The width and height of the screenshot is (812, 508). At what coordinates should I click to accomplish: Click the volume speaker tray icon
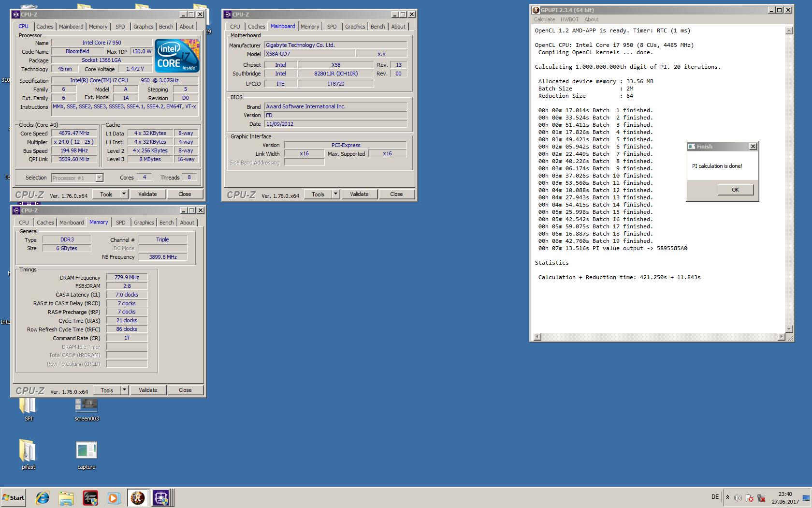738,497
